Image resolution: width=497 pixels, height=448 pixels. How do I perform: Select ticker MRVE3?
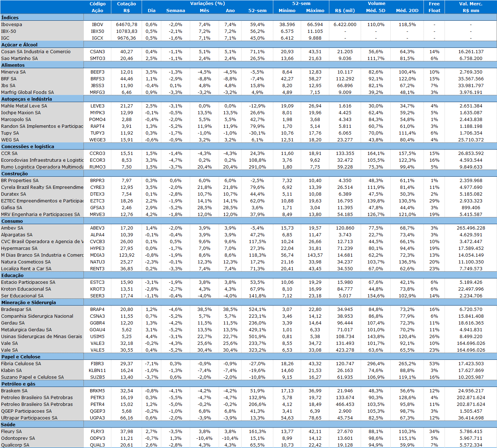(97, 215)
